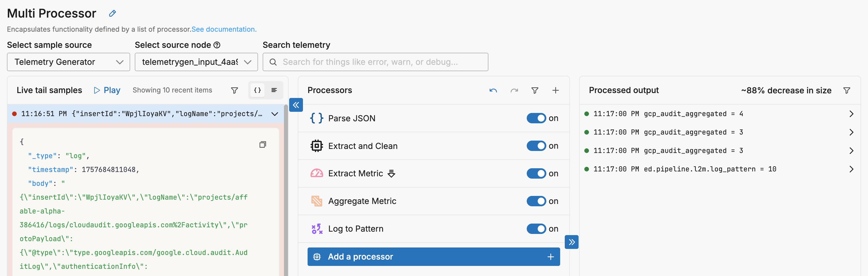Click the arrow icon beside Extract Metric label

[391, 174]
